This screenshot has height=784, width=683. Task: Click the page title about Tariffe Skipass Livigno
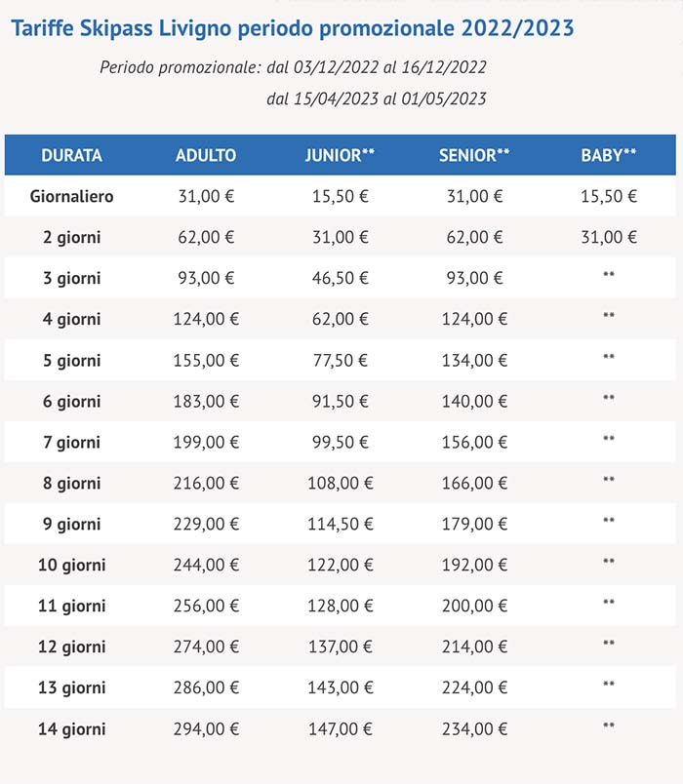293,27
